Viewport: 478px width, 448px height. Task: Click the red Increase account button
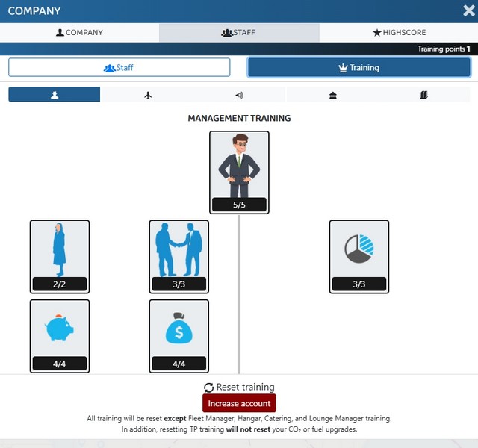239,403
